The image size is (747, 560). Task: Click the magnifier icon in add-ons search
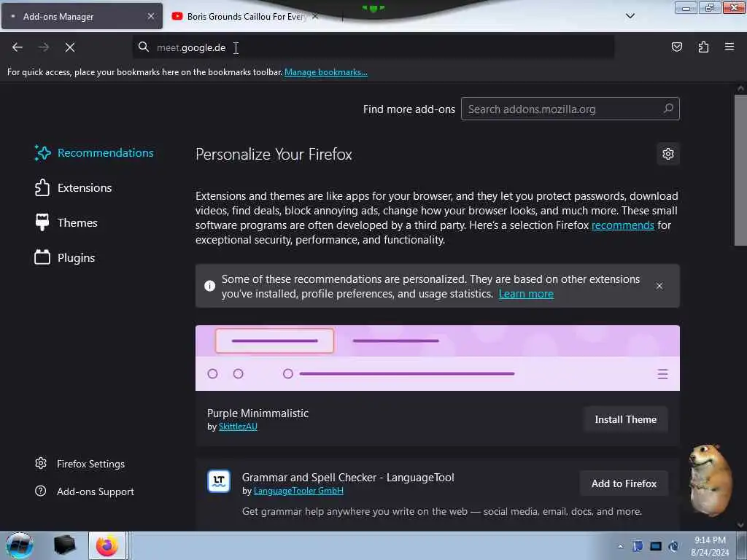[668, 109]
